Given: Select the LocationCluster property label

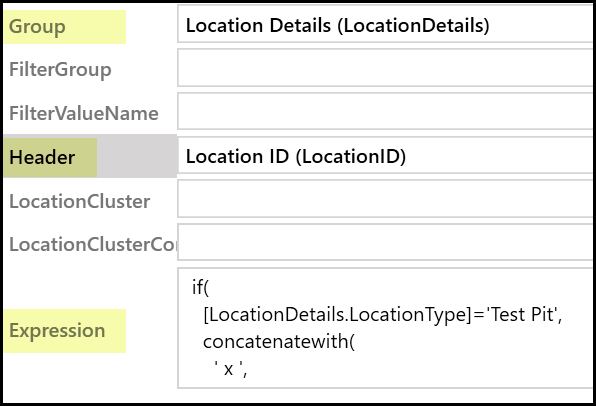Looking at the screenshot, I should pyautogui.click(x=79, y=201).
